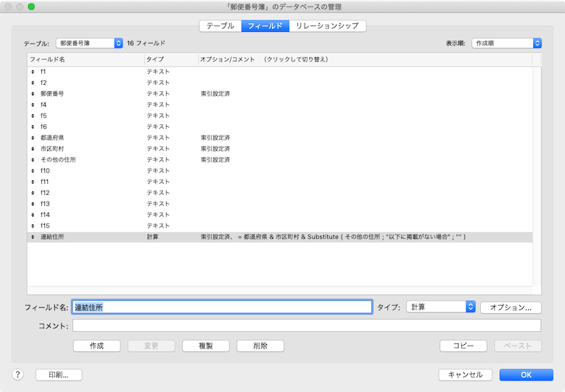Click the reorder handle beside 郵便番号 field

point(33,94)
